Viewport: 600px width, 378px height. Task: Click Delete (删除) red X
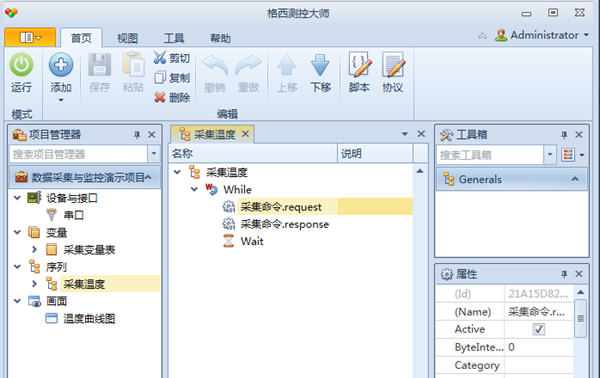pos(171,97)
